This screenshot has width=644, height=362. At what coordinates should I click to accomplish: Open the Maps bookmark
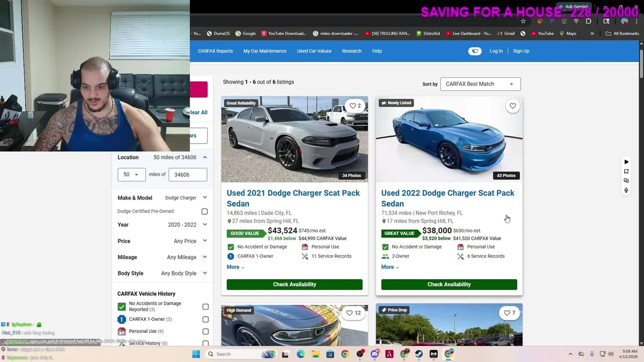coord(568,34)
